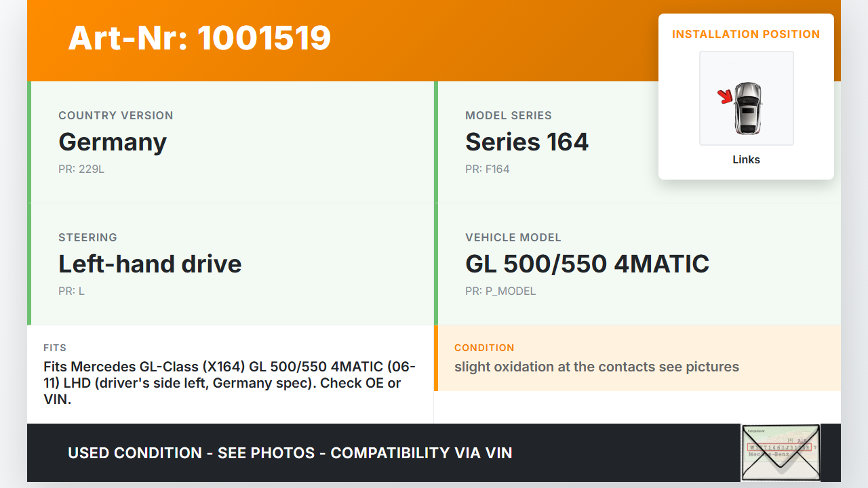
Task: Click the PR: F164 code
Action: pos(487,169)
